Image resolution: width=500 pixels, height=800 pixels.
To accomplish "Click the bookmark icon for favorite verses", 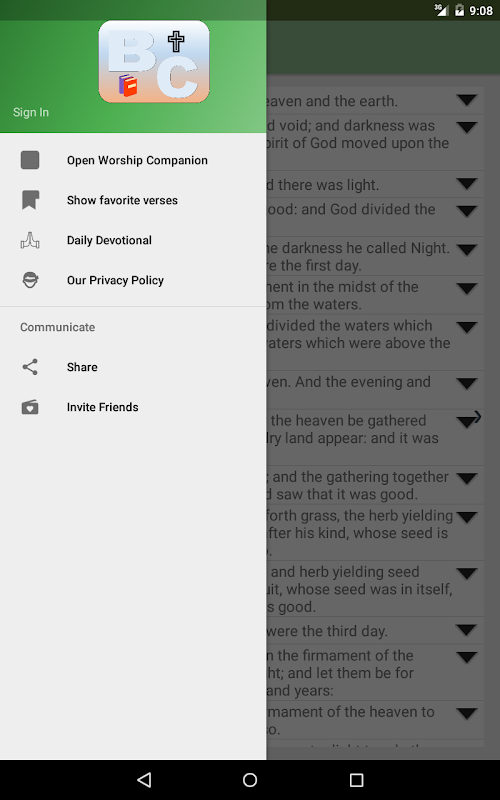I will [30, 200].
